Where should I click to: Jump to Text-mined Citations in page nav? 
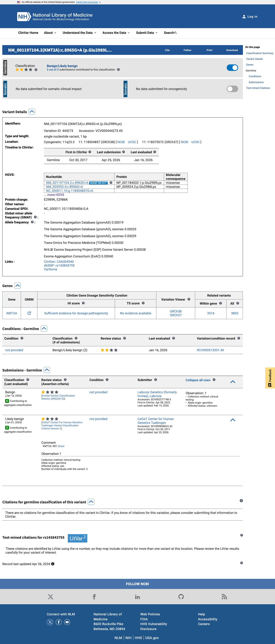click(x=258, y=88)
